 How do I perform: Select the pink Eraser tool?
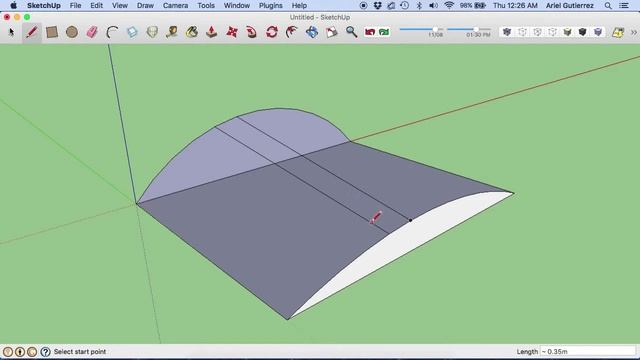pyautogui.click(x=92, y=32)
